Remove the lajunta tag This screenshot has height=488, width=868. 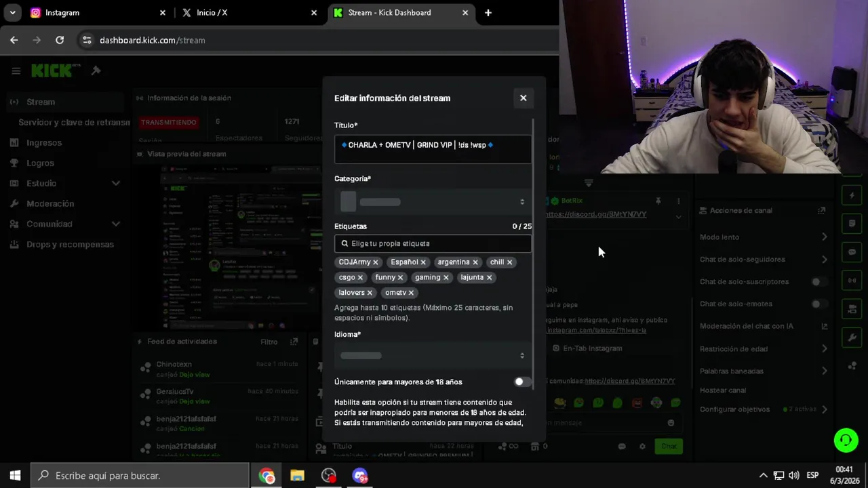click(489, 277)
